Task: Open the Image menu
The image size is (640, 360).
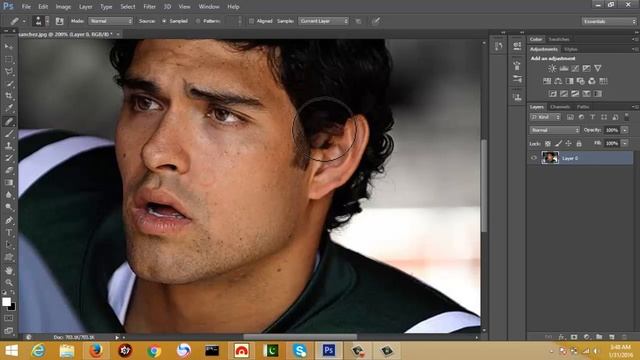Action: click(63, 7)
